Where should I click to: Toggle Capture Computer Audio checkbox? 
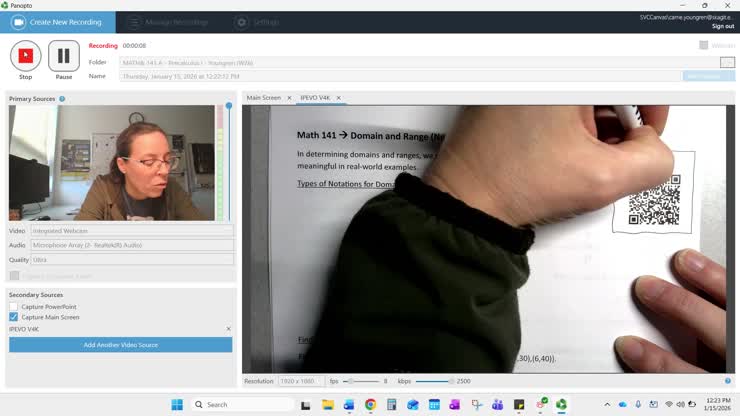[14, 275]
